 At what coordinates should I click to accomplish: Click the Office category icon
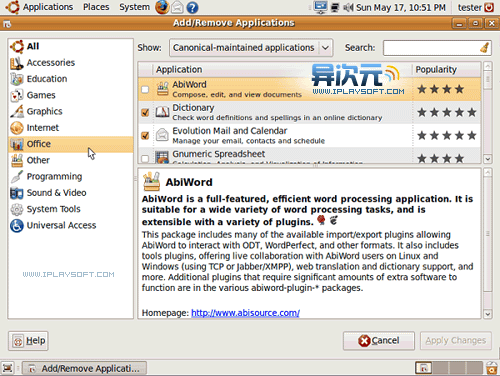[x=17, y=144]
